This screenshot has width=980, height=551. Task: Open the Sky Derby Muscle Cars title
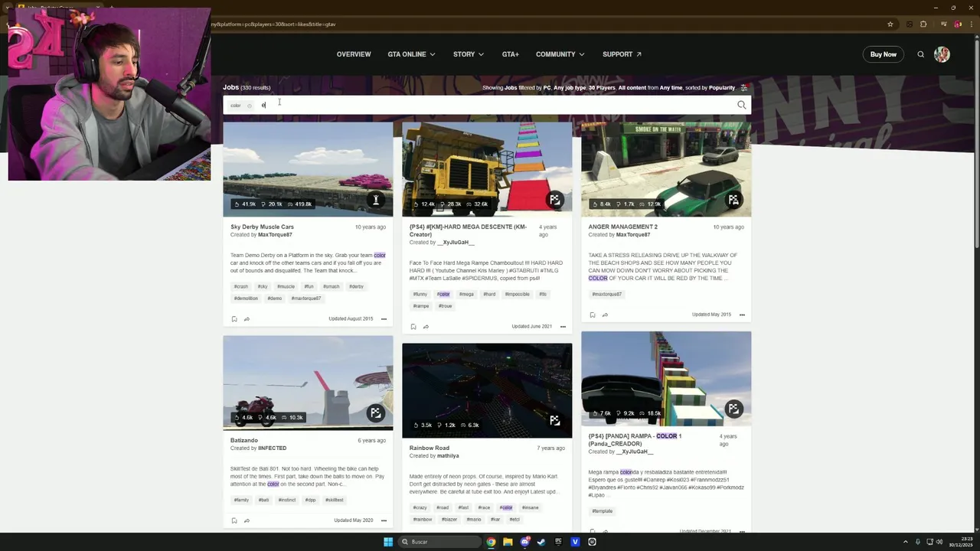(x=262, y=227)
